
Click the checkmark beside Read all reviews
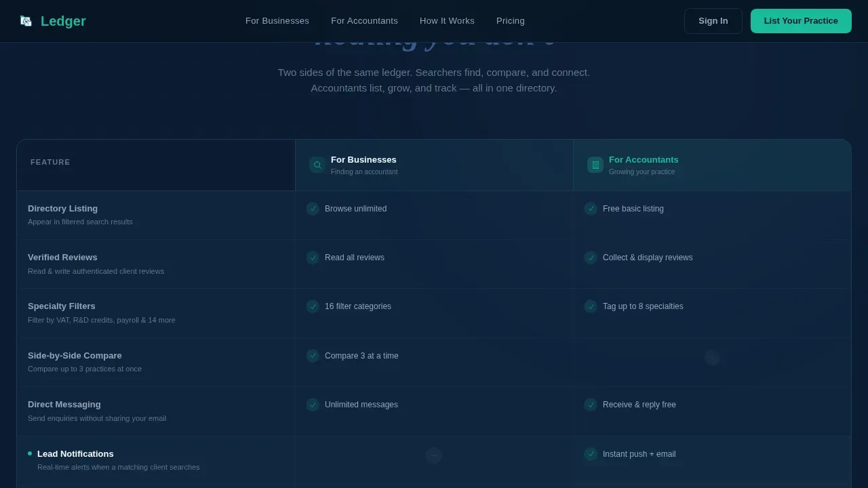[313, 258]
